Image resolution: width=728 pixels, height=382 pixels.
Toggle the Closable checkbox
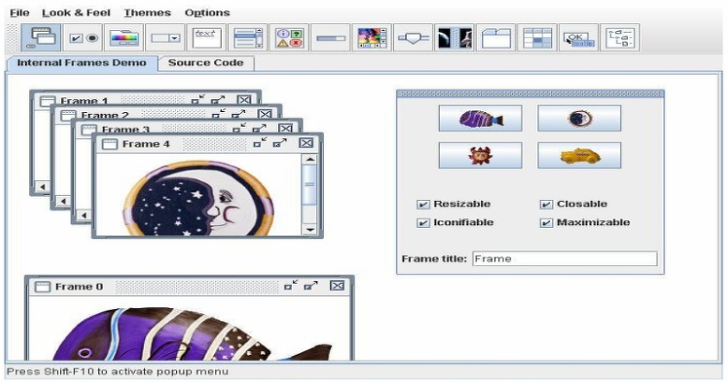point(546,204)
